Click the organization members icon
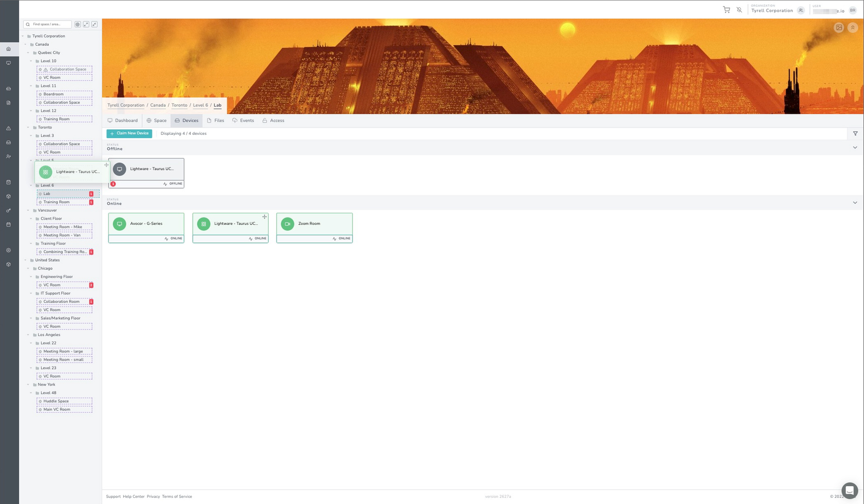 [x=801, y=10]
